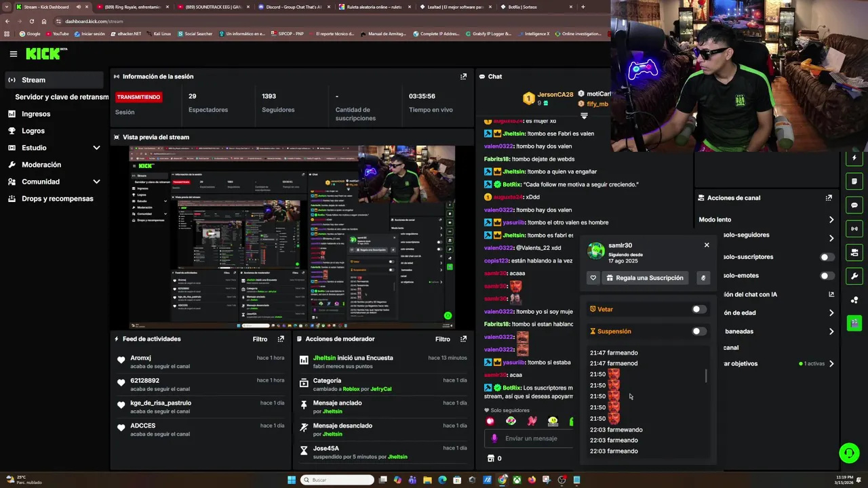
Task: Open the wrench tools widget in right sidebar
Action: click(854, 276)
